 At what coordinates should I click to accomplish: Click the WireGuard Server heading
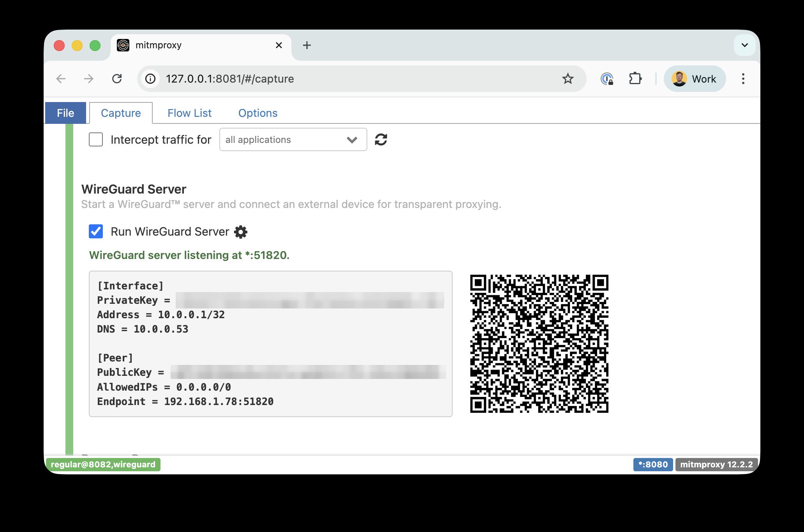pyautogui.click(x=134, y=189)
